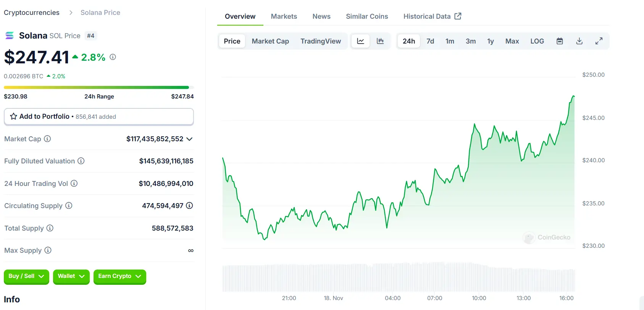
Task: Expand Market Cap value chevron
Action: click(189, 139)
